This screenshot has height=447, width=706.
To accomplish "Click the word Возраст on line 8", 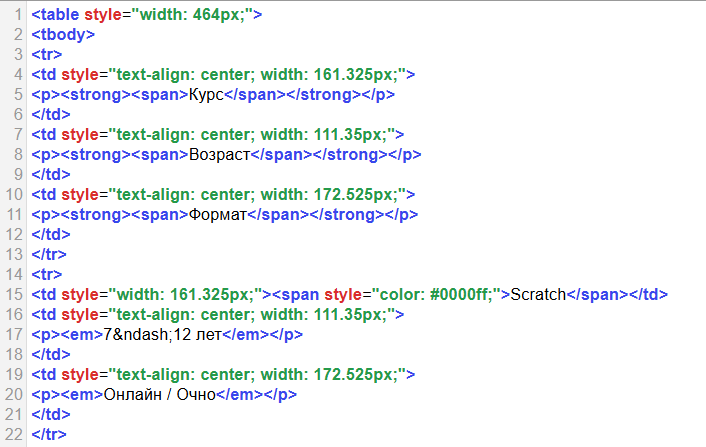I will click(x=219, y=155).
